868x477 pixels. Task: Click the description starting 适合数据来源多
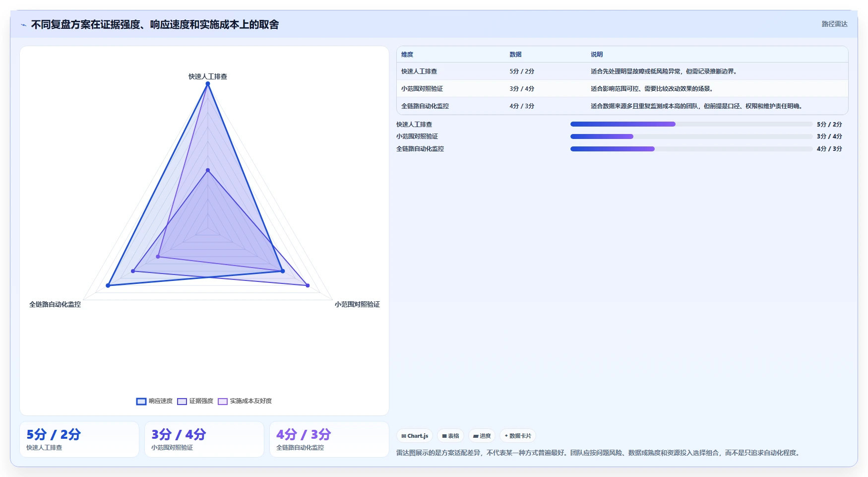(x=697, y=106)
